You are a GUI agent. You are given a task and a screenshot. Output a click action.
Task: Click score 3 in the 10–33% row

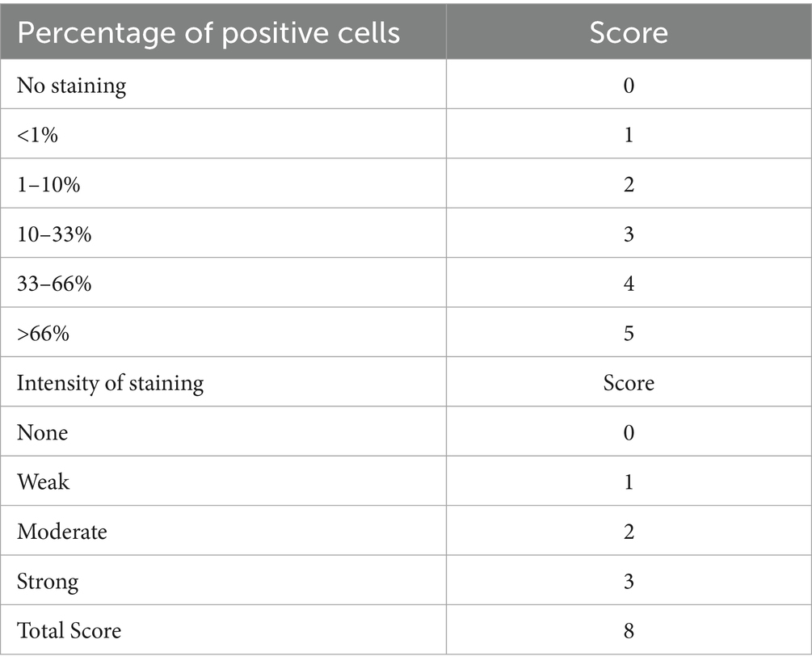(629, 235)
